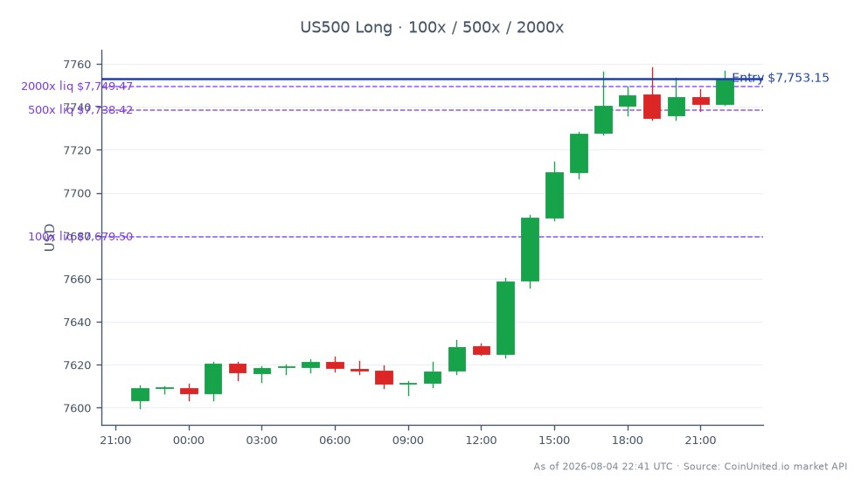Click the red candle at 19:00

tap(652, 107)
